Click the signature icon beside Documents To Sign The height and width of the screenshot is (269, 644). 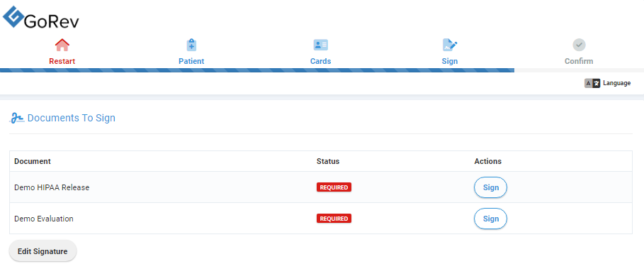coord(17,118)
